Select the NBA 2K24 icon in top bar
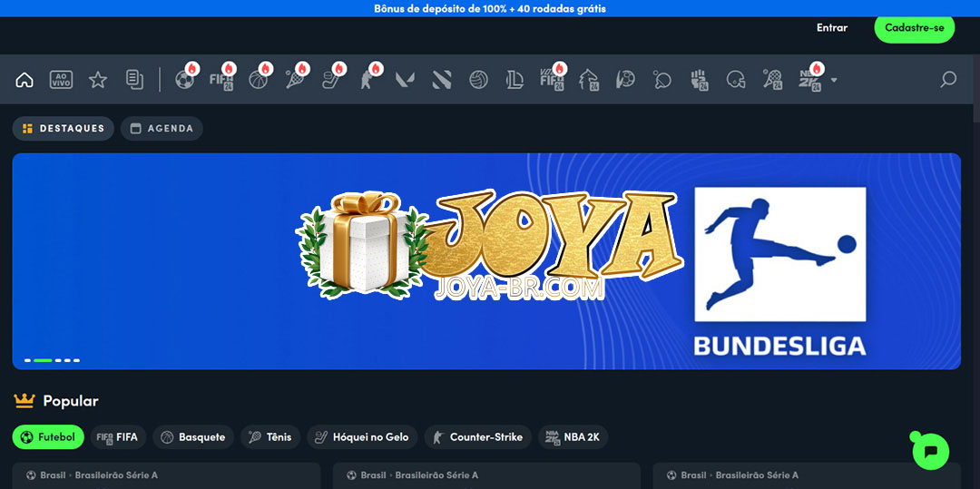 [x=810, y=80]
